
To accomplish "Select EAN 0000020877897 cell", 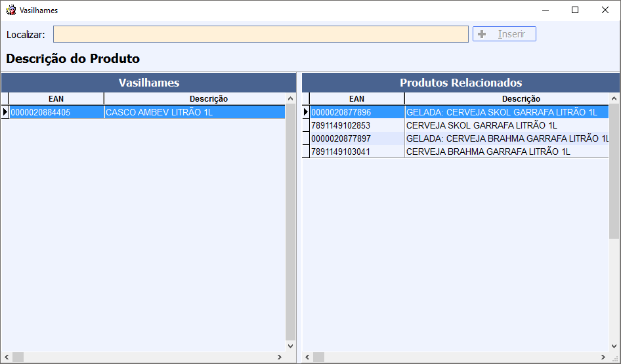I will (x=357, y=138).
